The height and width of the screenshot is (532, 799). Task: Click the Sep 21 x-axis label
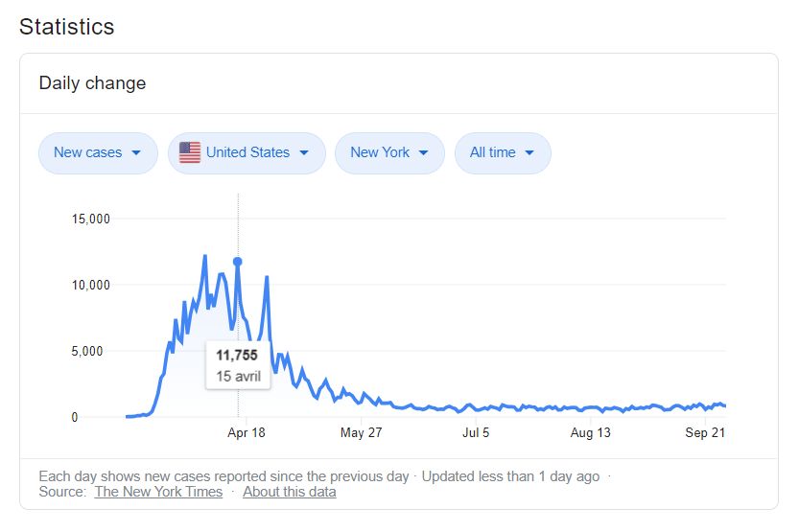704,433
